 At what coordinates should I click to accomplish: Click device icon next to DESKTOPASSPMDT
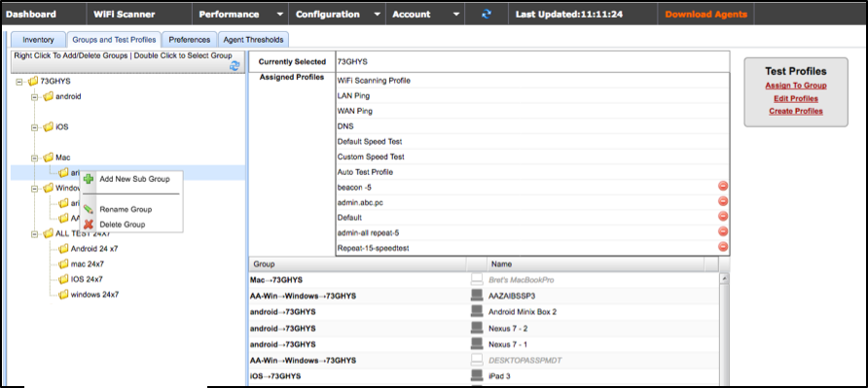point(476,361)
